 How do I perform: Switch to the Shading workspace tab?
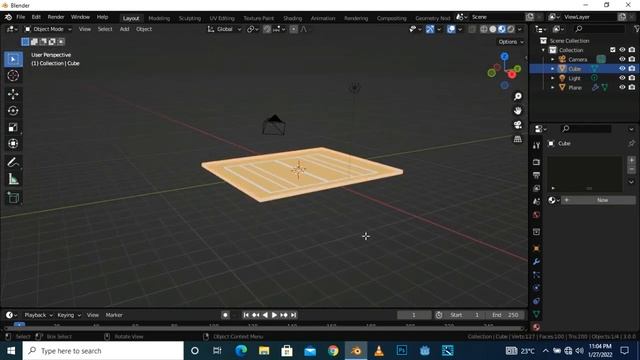(x=293, y=18)
